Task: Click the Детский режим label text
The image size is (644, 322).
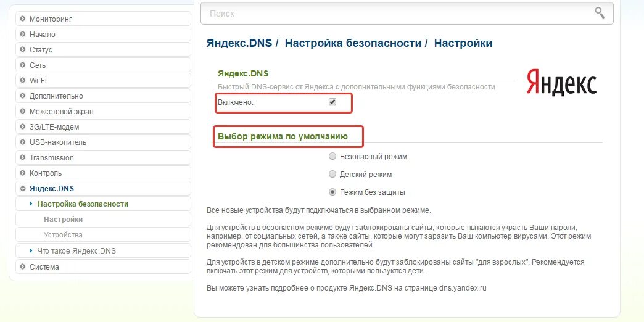Action: point(366,175)
